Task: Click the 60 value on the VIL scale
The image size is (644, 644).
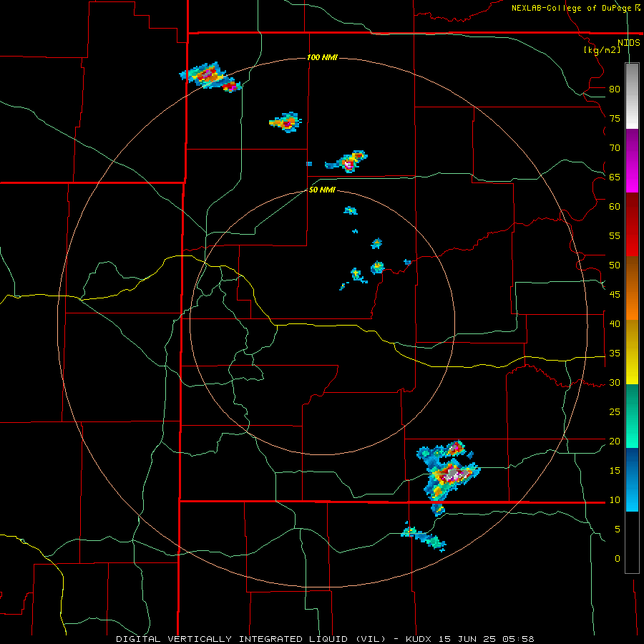Action: [x=615, y=207]
